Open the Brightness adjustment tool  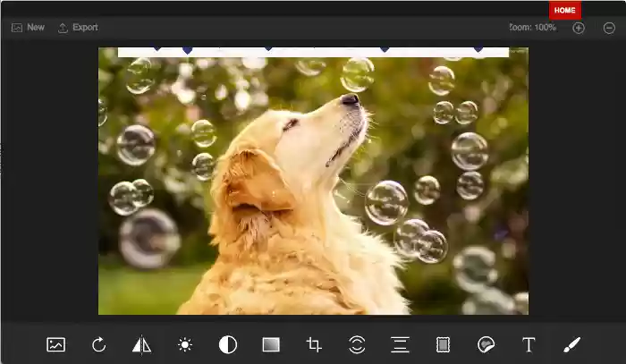point(185,344)
